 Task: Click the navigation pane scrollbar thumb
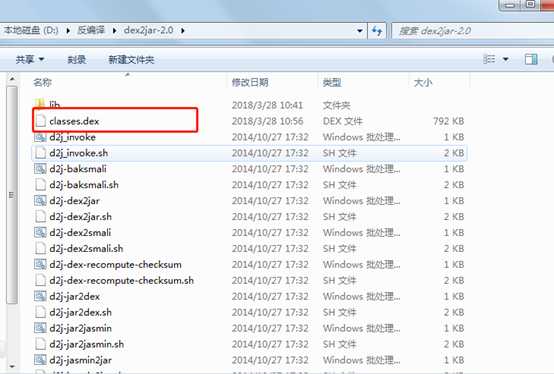(x=12, y=195)
